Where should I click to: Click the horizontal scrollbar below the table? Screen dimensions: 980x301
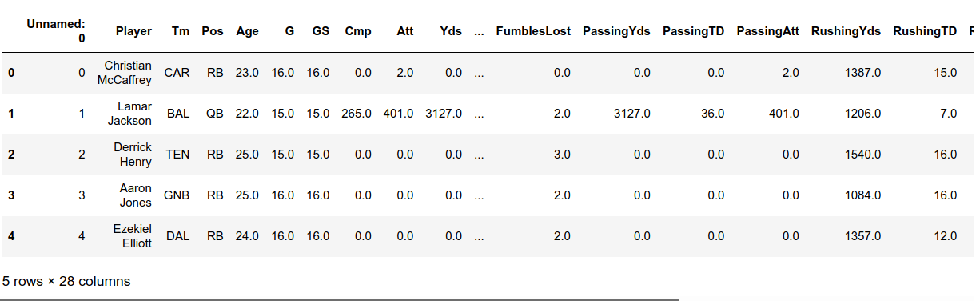(x=340, y=299)
